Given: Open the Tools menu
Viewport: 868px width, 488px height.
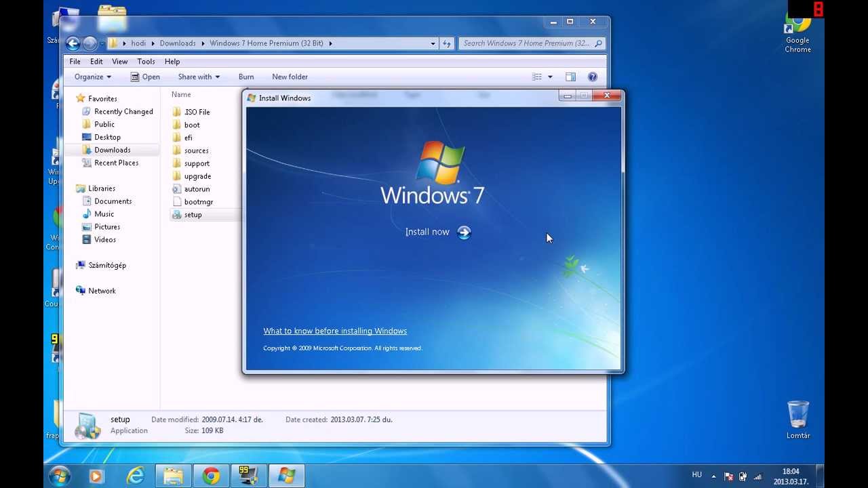Looking at the screenshot, I should point(146,62).
